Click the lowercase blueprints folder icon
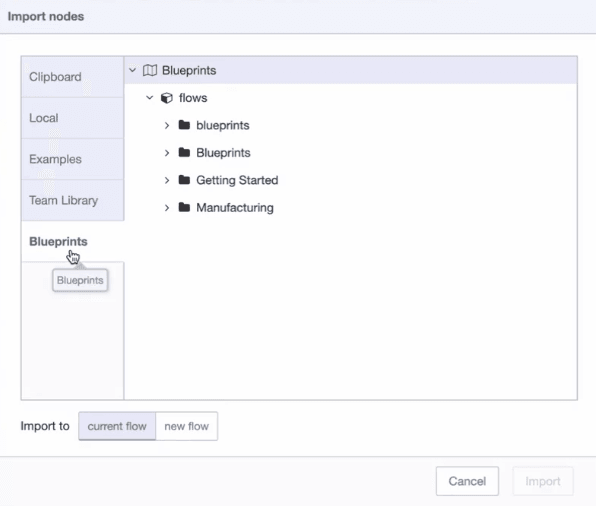 (184, 125)
